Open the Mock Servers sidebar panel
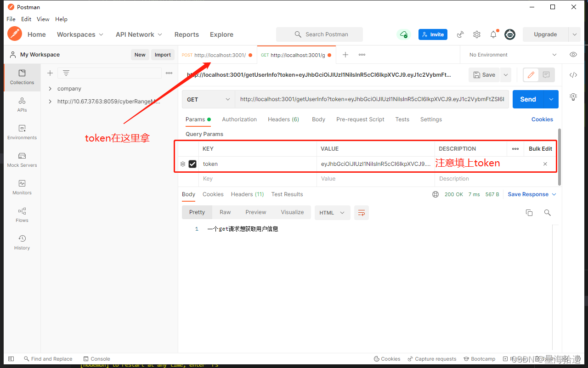The width and height of the screenshot is (588, 368). (22, 160)
